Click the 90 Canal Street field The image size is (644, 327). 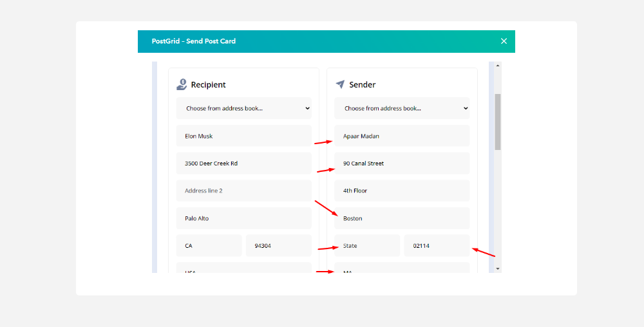coord(402,163)
